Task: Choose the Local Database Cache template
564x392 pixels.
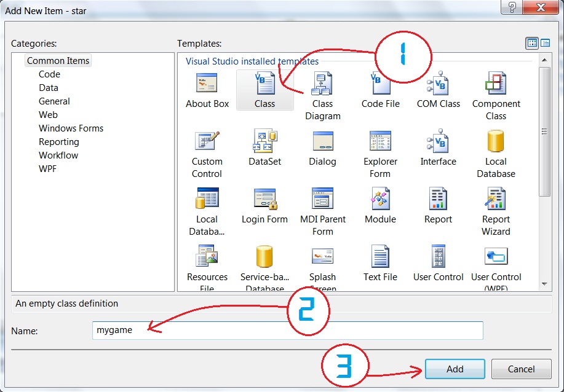Action: [x=207, y=211]
